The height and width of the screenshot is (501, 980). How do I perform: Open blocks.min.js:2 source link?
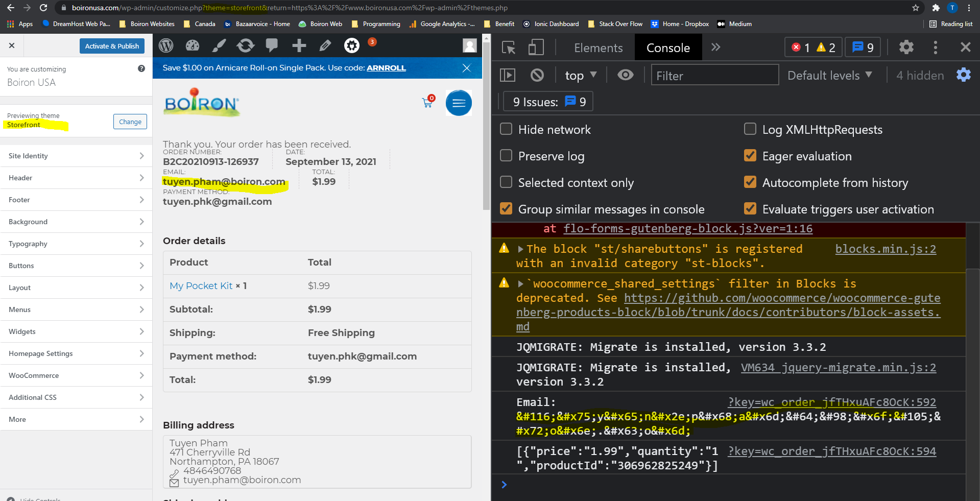886,249
